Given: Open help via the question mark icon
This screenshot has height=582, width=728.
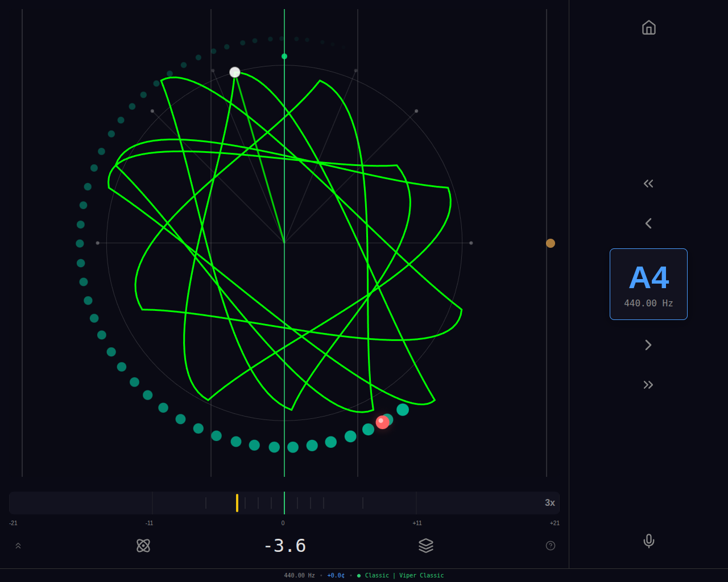Looking at the screenshot, I should pyautogui.click(x=550, y=546).
